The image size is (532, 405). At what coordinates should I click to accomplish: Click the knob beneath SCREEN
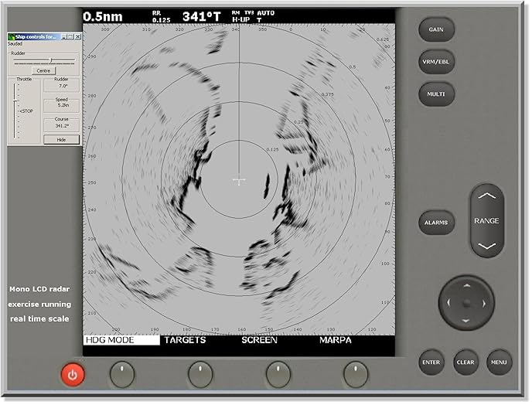278,374
